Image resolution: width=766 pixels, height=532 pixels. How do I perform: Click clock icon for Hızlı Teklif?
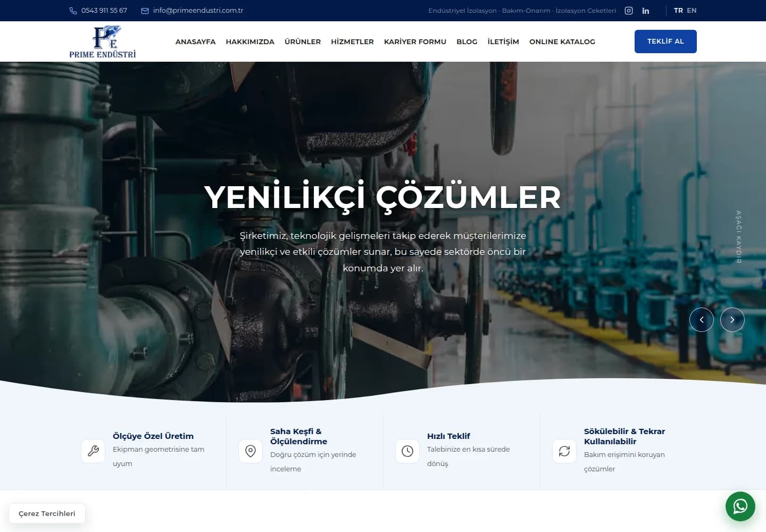pos(407,451)
